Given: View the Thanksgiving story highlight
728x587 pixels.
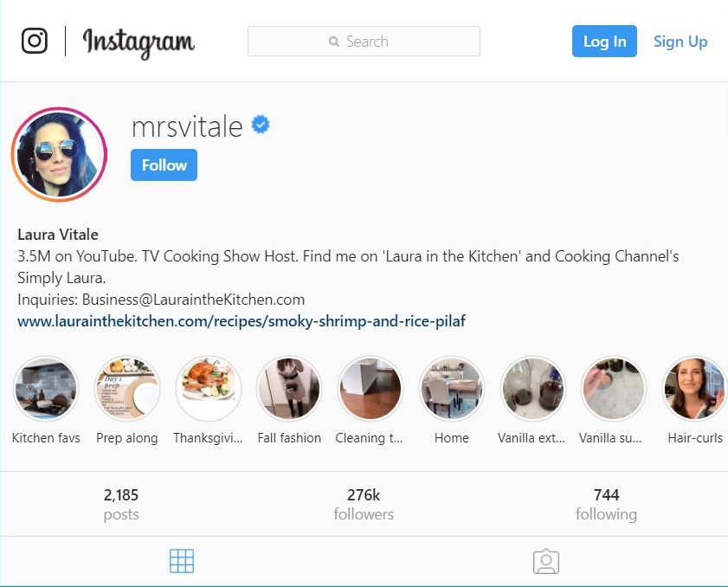Looking at the screenshot, I should [209, 389].
